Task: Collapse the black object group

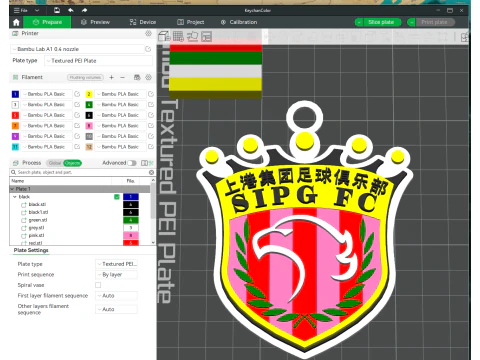Action: click(x=15, y=197)
